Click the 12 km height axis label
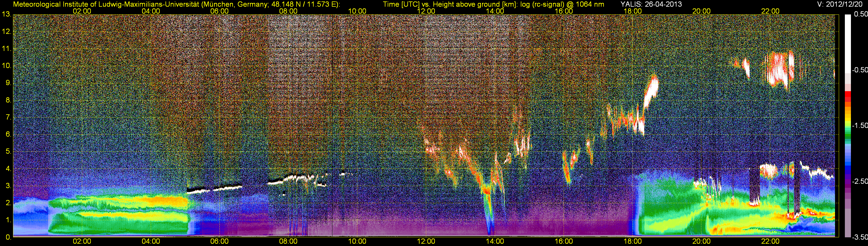868x246 pixels. 6,32
